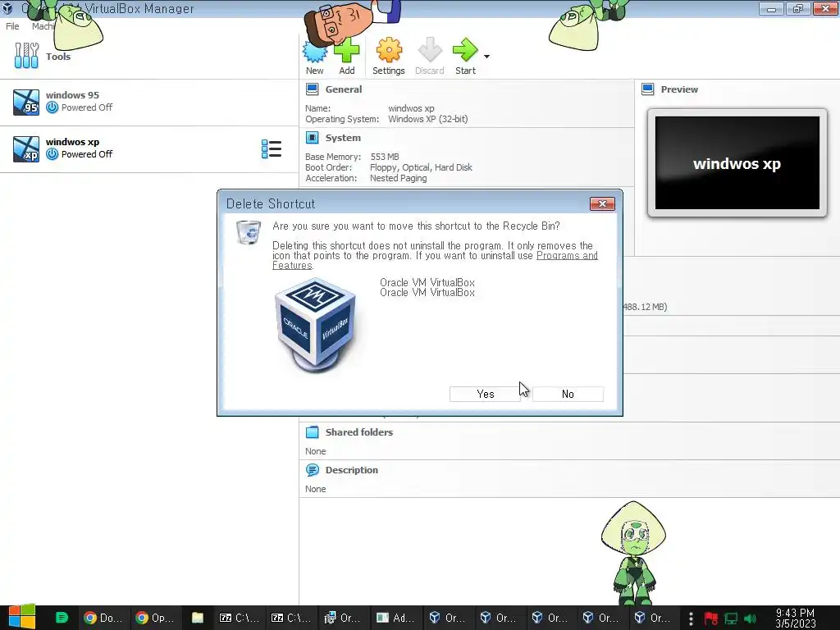The image size is (840, 630).
Task: Click the Base Memory value 553 MB
Action: (x=385, y=157)
